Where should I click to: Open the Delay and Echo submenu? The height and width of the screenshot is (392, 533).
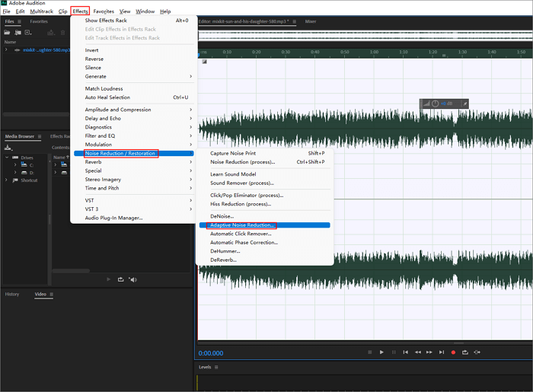point(134,118)
